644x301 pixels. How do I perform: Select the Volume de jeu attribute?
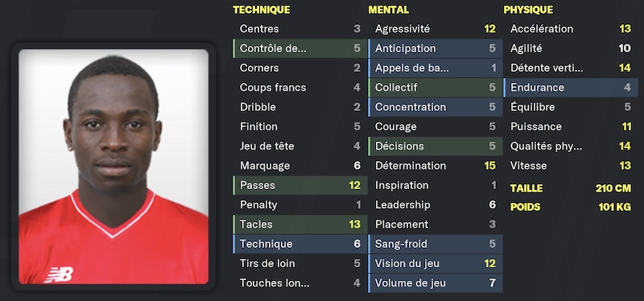tap(436, 283)
